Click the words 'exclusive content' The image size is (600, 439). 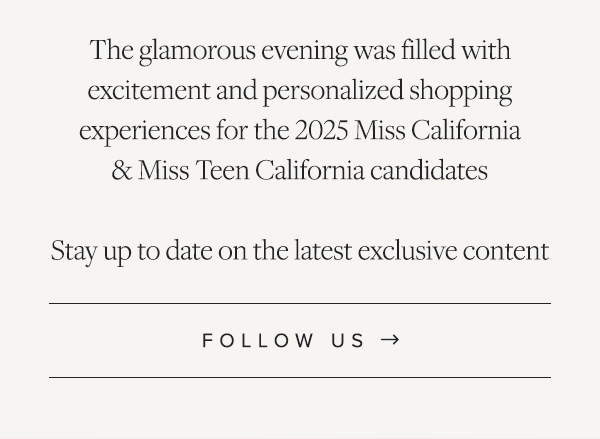[453, 251]
